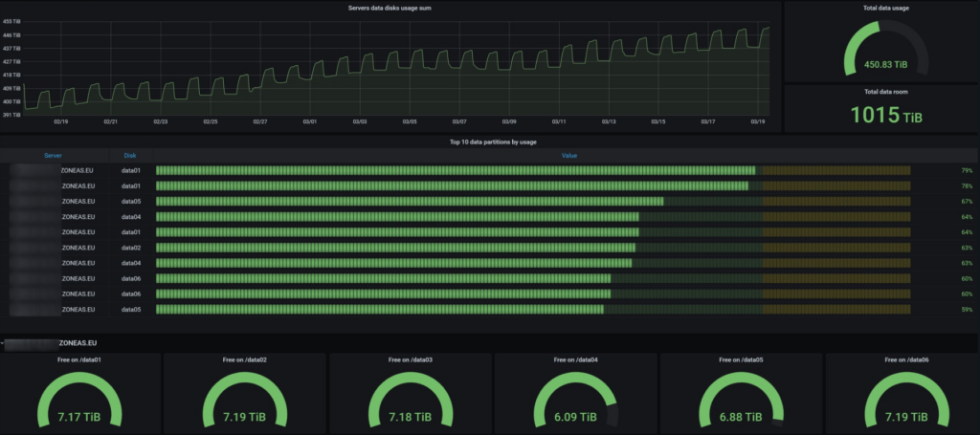The image size is (980, 435).
Task: Select the 67% value cell
Action: (967, 201)
